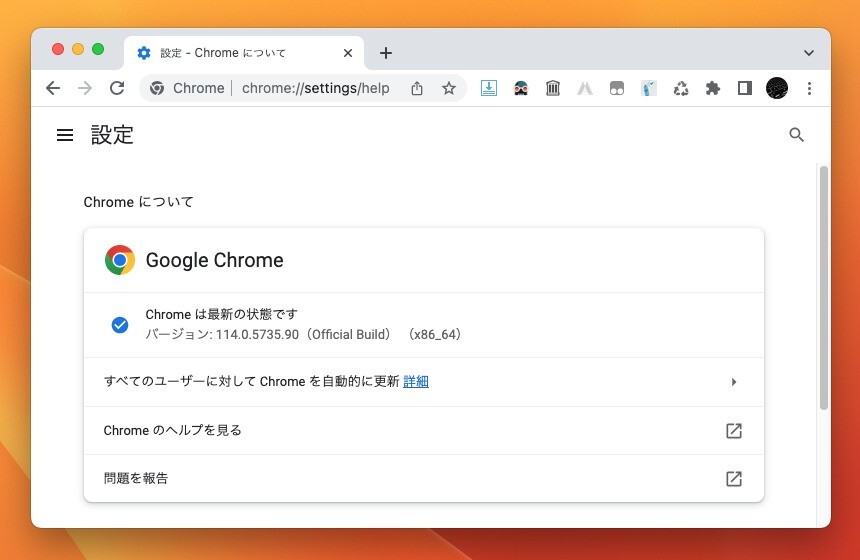Image resolution: width=860 pixels, height=560 pixels.
Task: Click the 詳細 link
Action: 416,381
